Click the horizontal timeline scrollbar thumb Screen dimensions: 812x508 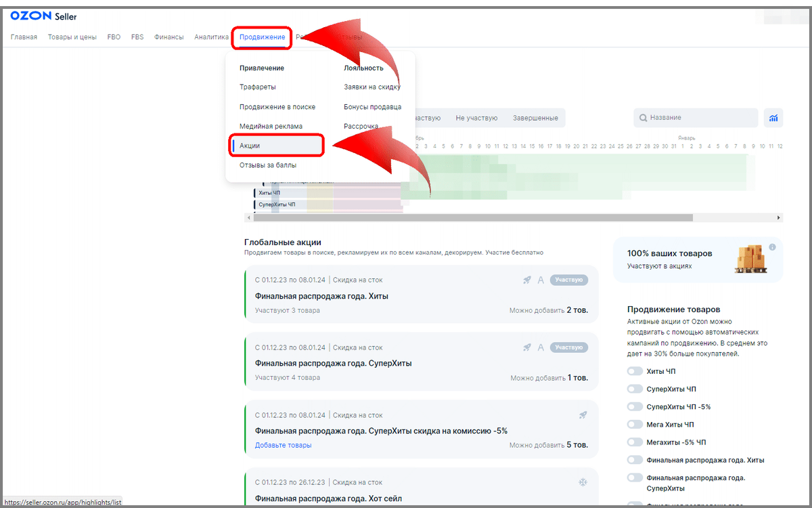point(474,218)
